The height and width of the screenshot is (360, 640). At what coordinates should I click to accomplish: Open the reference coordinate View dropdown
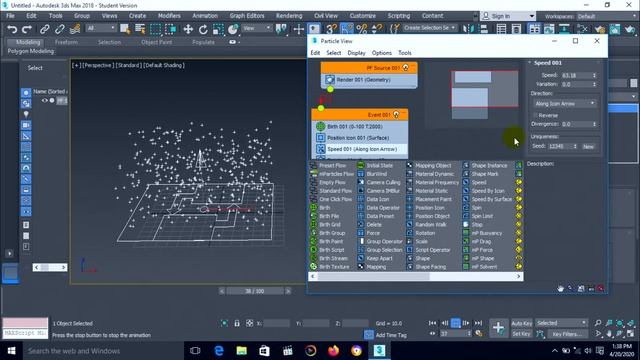(x=256, y=28)
